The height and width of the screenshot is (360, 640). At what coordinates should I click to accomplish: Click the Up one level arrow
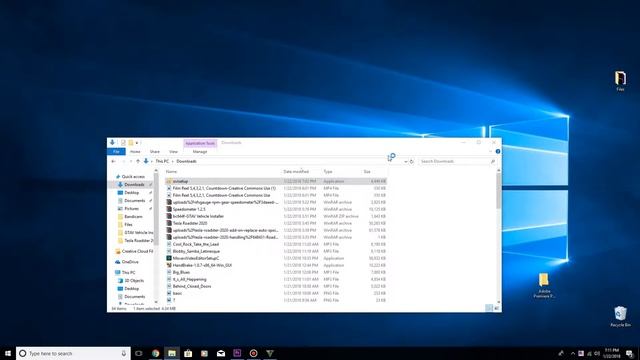coord(138,161)
